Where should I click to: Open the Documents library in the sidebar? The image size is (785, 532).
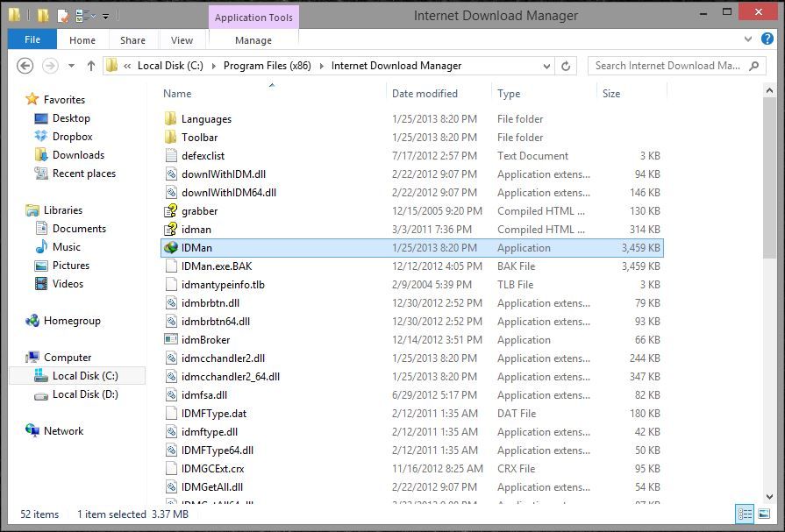(70, 229)
